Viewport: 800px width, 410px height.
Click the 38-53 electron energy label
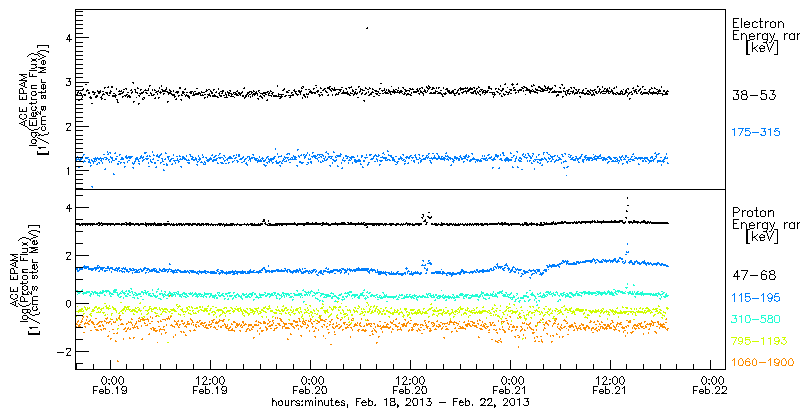pos(754,95)
